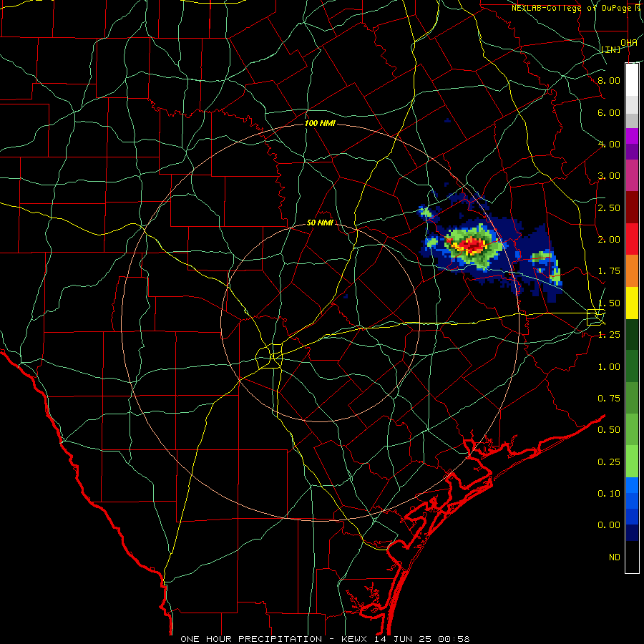Click the 1.50 legend value
This screenshot has height=644, width=644.
(x=609, y=303)
